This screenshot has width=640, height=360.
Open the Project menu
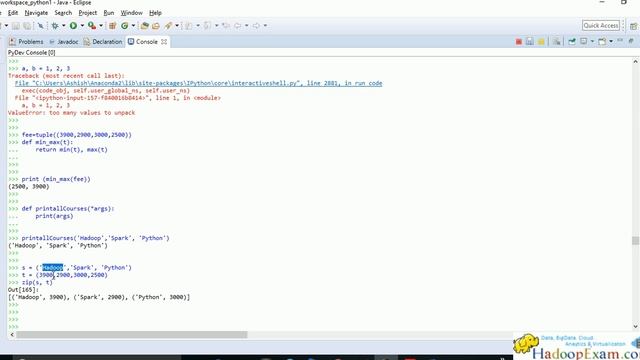pyautogui.click(x=88, y=13)
